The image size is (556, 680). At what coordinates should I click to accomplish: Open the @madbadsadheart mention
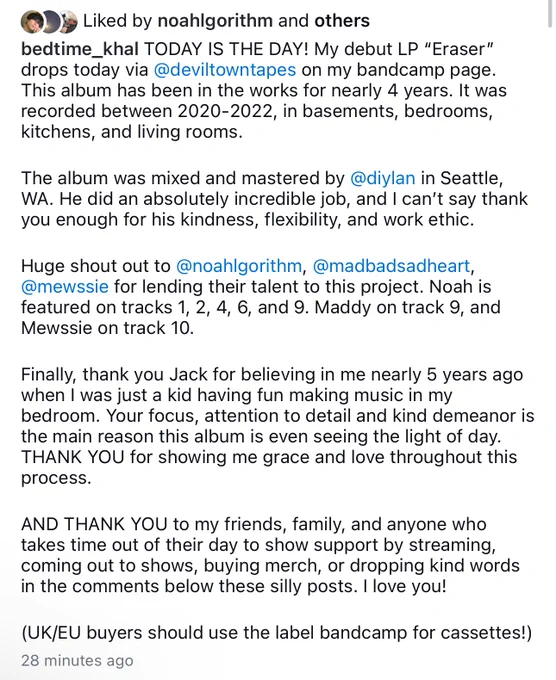pyautogui.click(x=391, y=266)
